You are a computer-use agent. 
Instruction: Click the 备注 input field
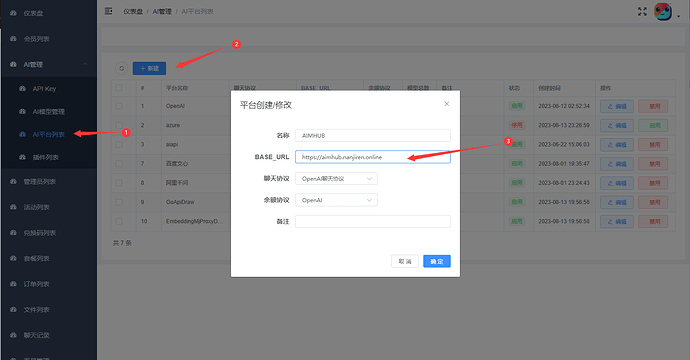[x=373, y=221]
